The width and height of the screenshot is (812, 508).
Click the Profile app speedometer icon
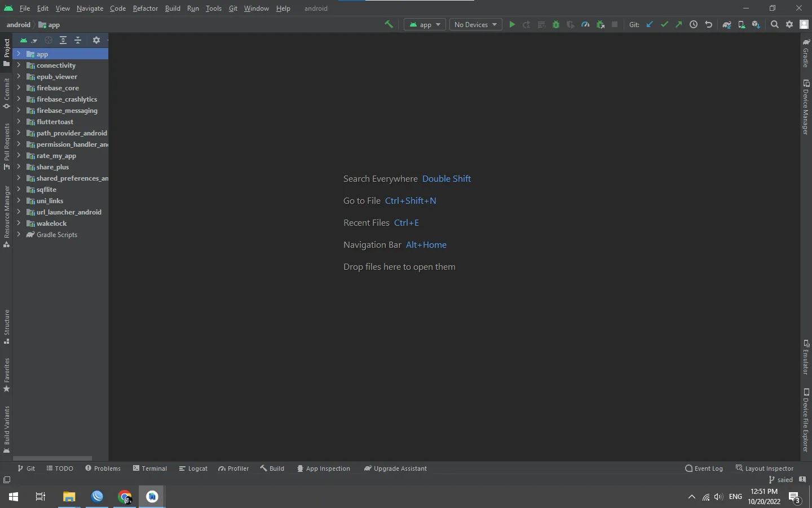point(585,24)
